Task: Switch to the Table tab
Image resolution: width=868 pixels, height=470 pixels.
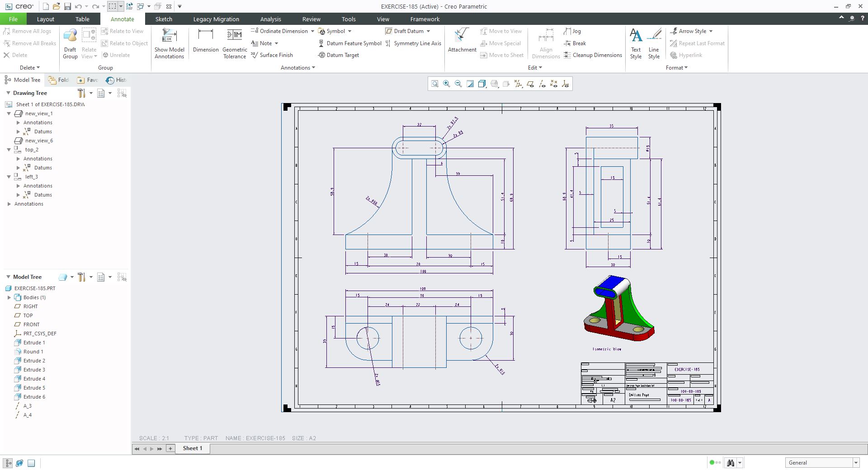Action: 82,19
